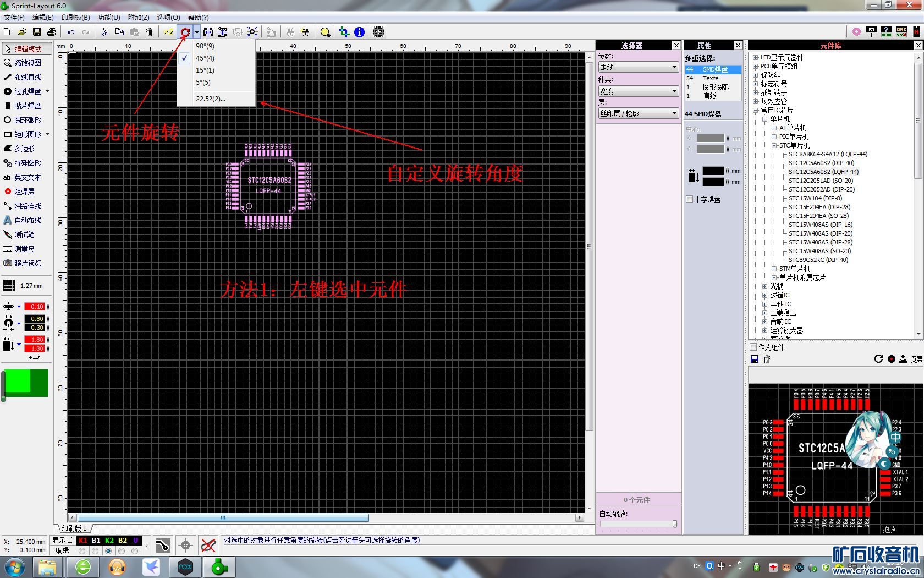Screen dimensions: 924x578
Task: Undo last action in toolbar
Action: point(71,32)
